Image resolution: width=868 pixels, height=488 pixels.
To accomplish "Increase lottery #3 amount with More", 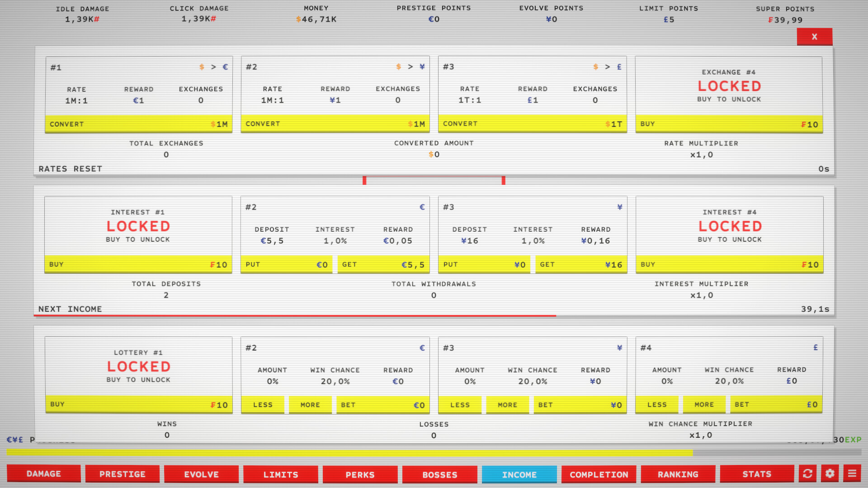I will pyautogui.click(x=507, y=405).
